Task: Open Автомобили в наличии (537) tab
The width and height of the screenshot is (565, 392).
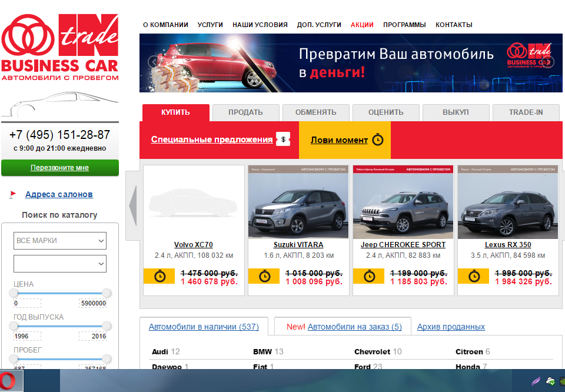Action: click(x=204, y=327)
